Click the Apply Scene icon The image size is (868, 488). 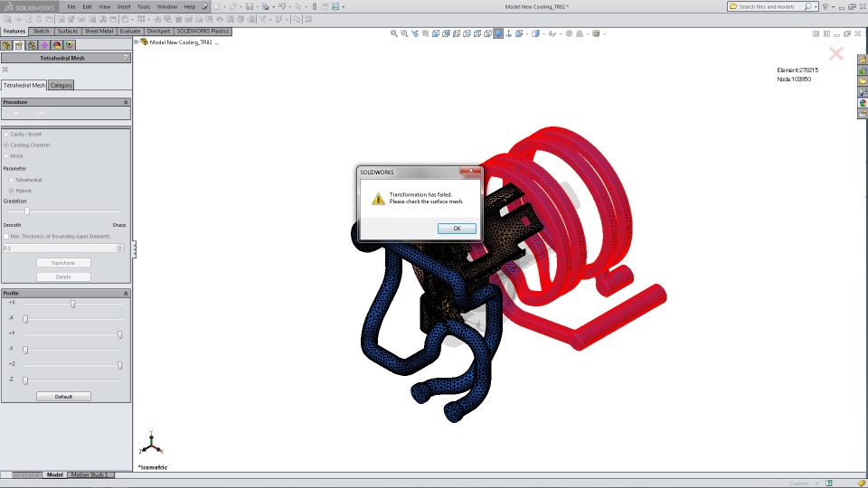point(580,33)
